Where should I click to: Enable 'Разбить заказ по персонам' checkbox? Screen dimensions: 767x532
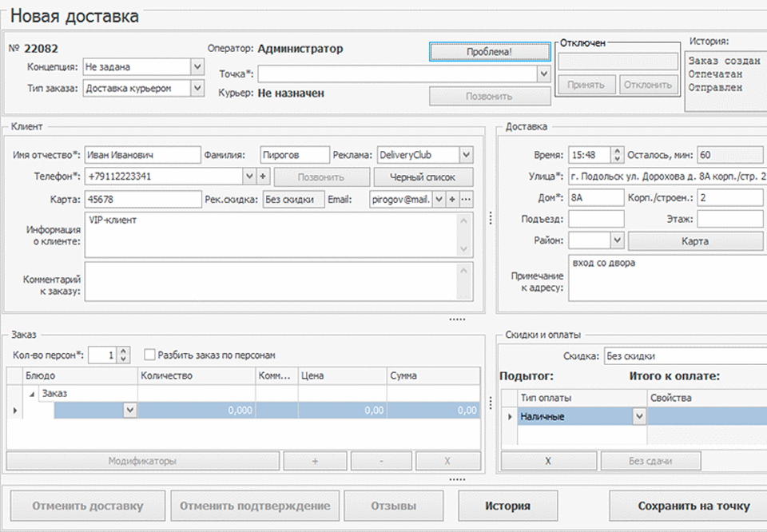(x=149, y=355)
